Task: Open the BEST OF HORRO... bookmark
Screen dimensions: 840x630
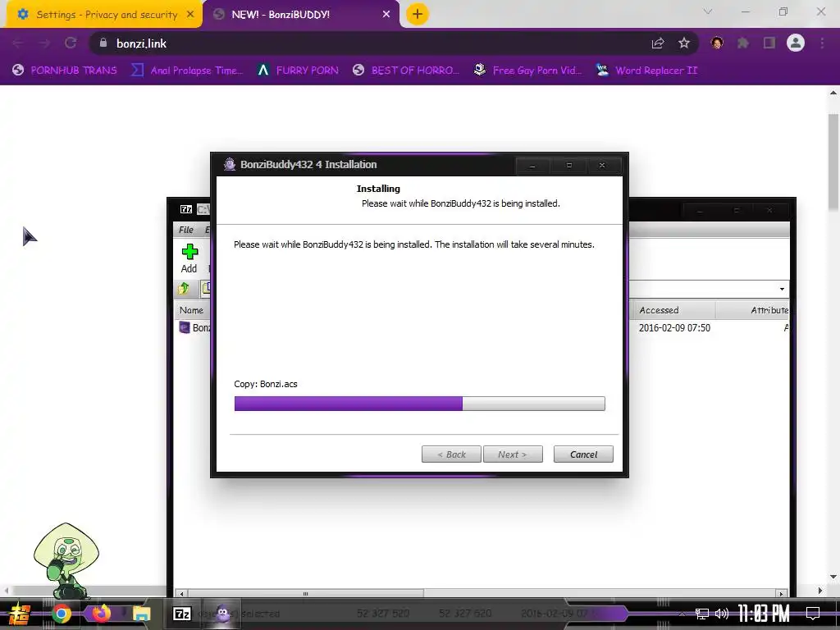Action: tap(407, 71)
